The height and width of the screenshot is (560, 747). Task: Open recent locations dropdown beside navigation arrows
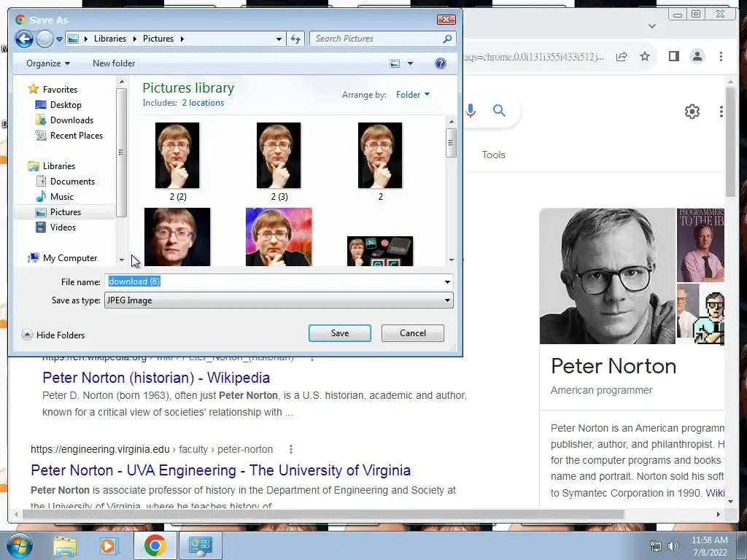(59, 39)
